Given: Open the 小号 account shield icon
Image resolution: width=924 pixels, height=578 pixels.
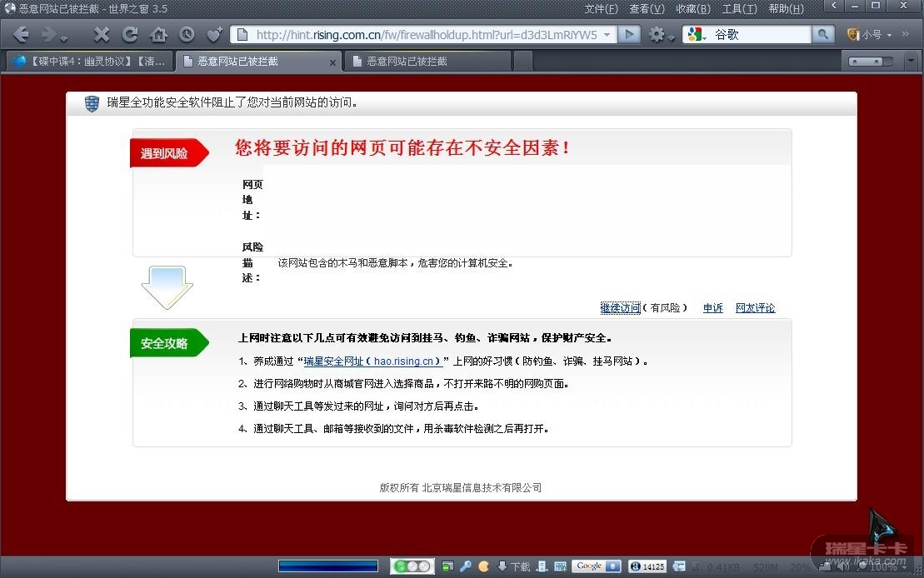Looking at the screenshot, I should [853, 35].
